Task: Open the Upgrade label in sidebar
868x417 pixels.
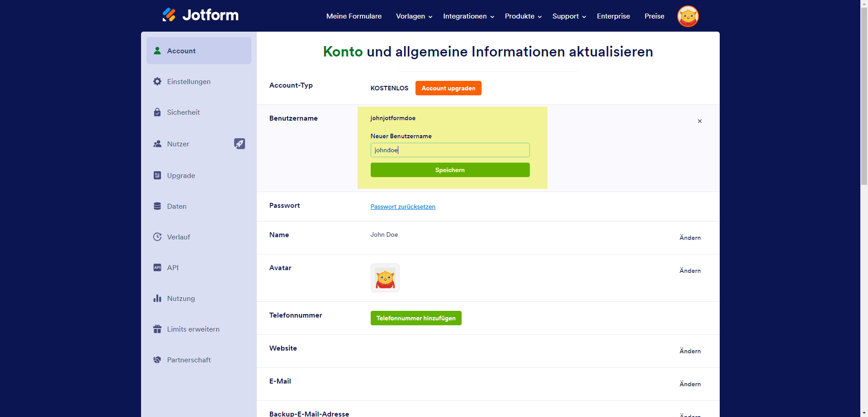Action: [181, 176]
